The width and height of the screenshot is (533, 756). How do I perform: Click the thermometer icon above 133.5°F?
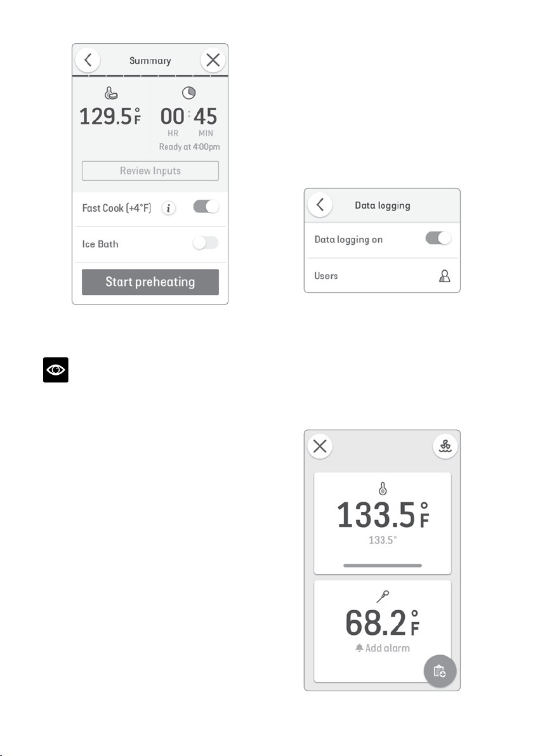tap(383, 488)
